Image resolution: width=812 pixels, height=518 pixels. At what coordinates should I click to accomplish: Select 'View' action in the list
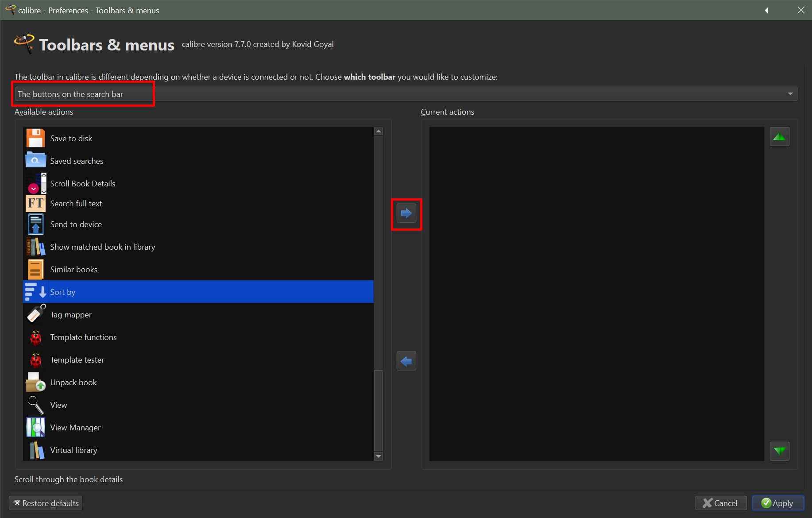tap(198, 405)
